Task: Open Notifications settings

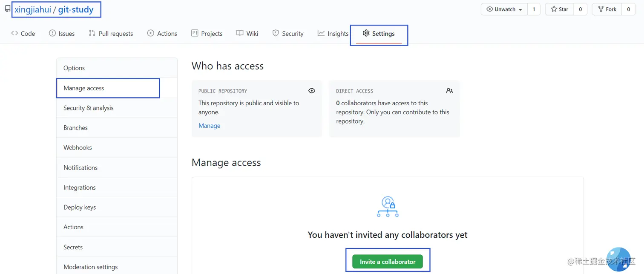Action: pyautogui.click(x=117, y=167)
